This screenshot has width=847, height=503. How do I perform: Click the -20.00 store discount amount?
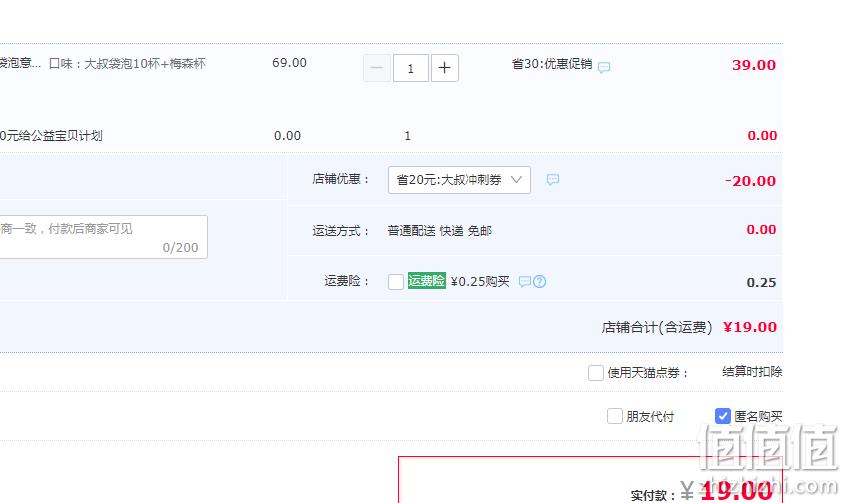pyautogui.click(x=750, y=181)
